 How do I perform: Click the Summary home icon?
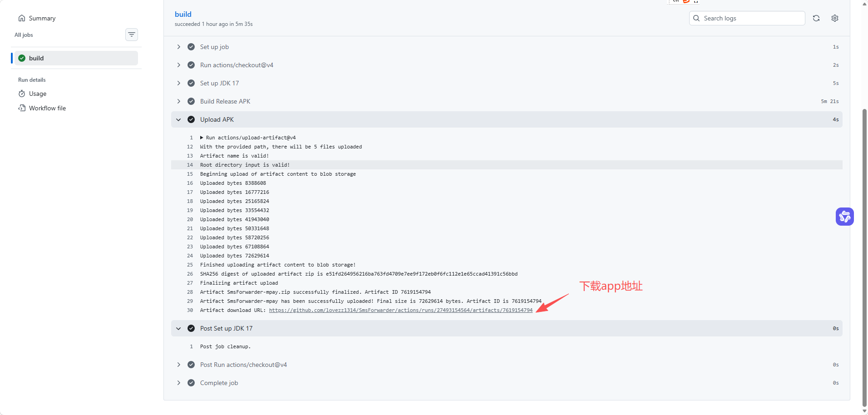click(22, 18)
